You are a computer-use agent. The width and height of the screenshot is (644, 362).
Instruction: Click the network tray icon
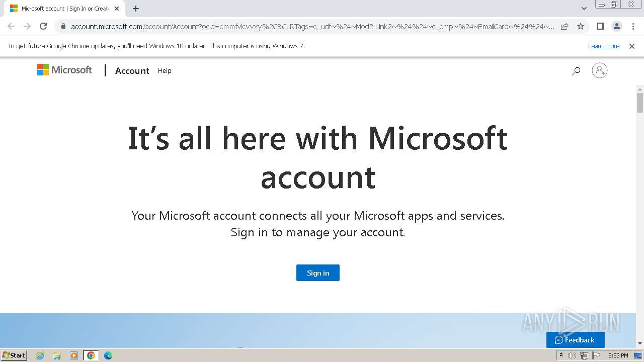coord(584,355)
